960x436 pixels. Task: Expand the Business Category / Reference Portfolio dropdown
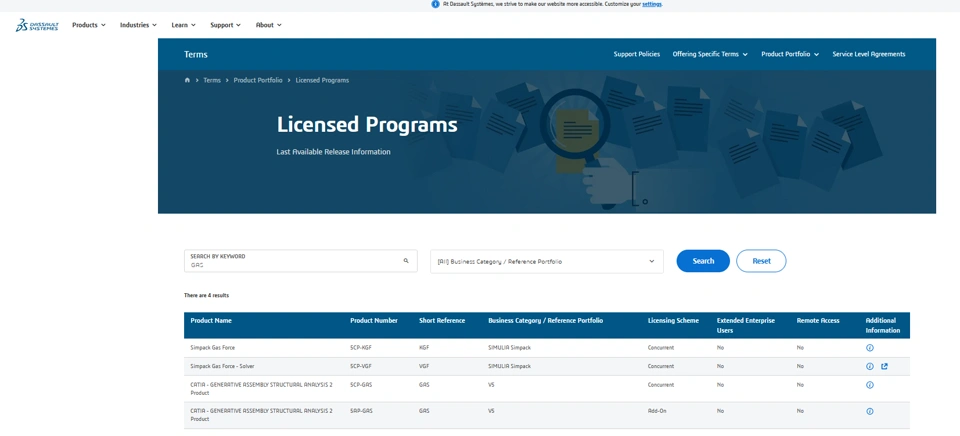click(547, 261)
